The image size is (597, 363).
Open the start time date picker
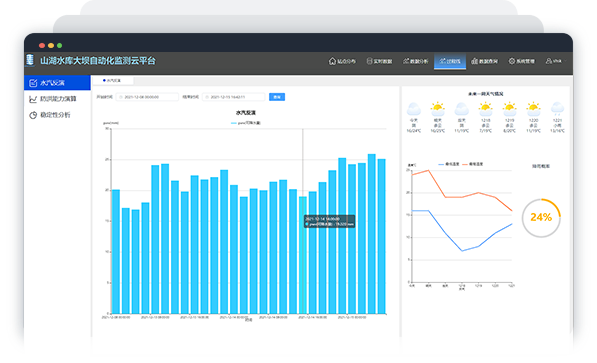[x=147, y=97]
